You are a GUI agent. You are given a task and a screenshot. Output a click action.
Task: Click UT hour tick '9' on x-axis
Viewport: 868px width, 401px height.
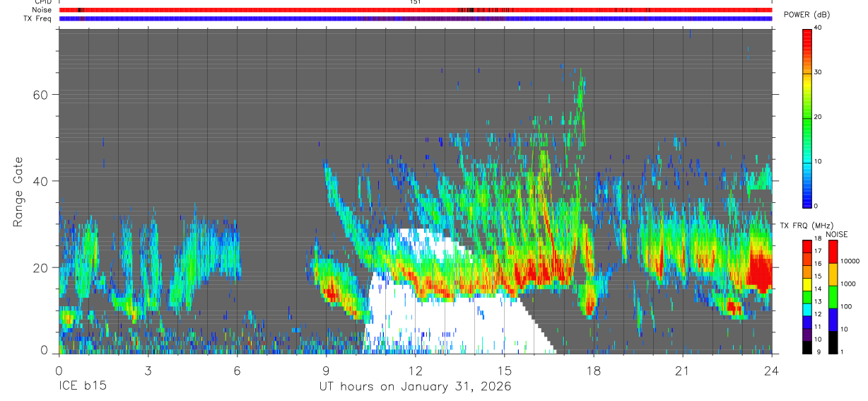coord(326,370)
